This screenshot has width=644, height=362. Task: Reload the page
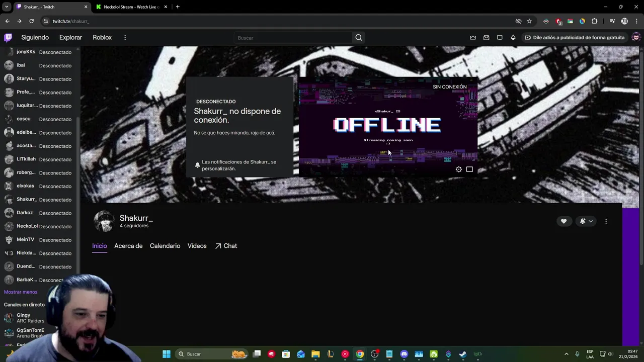31,21
